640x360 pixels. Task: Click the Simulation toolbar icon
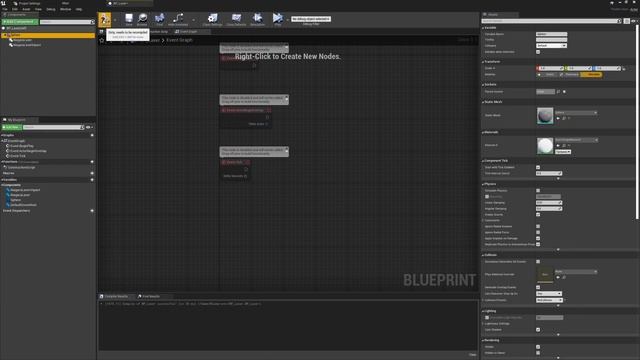(258, 19)
